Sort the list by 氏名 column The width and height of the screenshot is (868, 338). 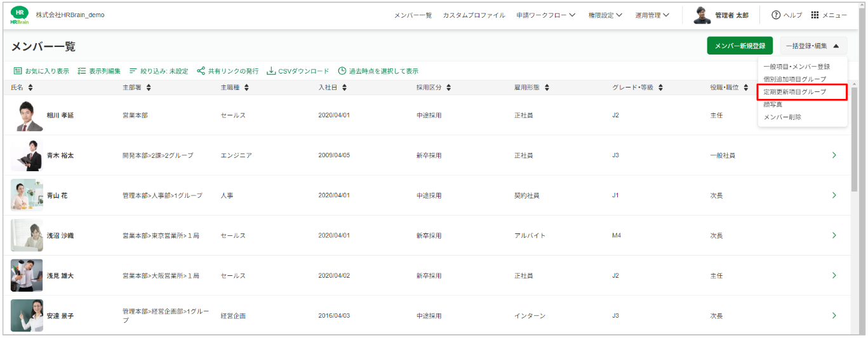click(x=30, y=88)
